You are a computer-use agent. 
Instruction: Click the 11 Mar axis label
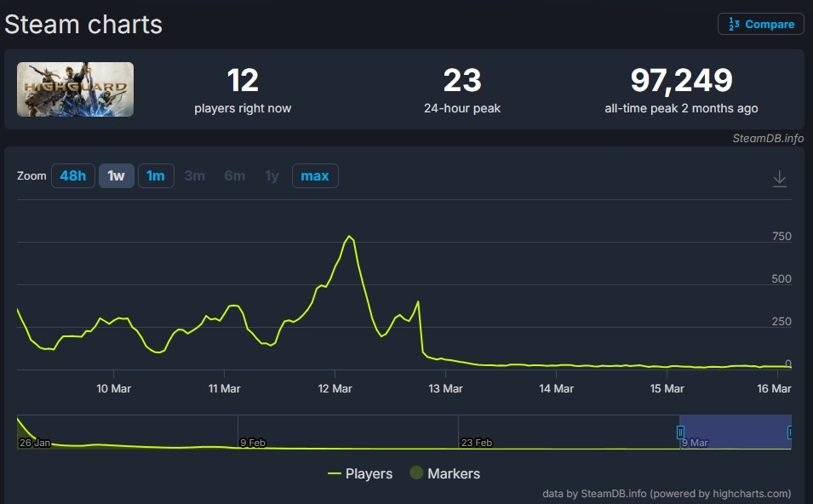(x=224, y=388)
